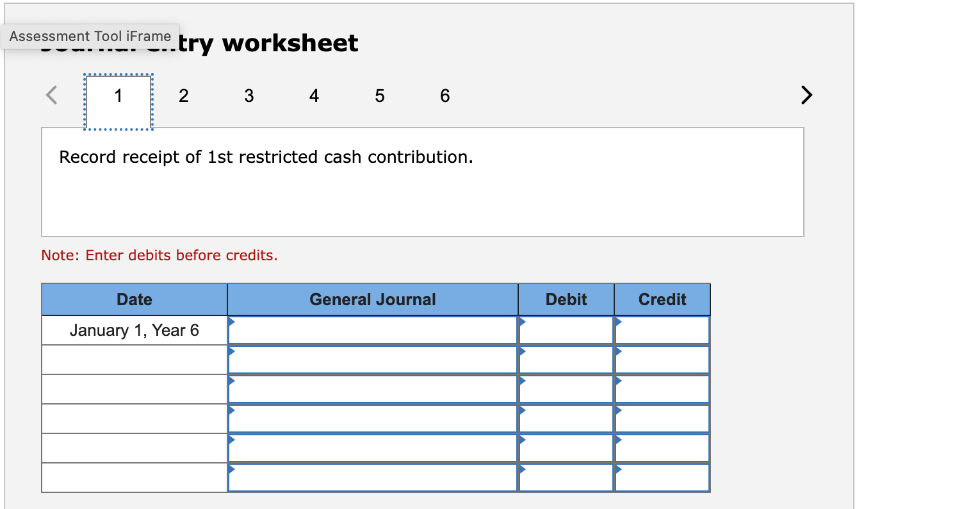Click the left navigation chevron
The image size is (980, 509).
pyautogui.click(x=51, y=95)
